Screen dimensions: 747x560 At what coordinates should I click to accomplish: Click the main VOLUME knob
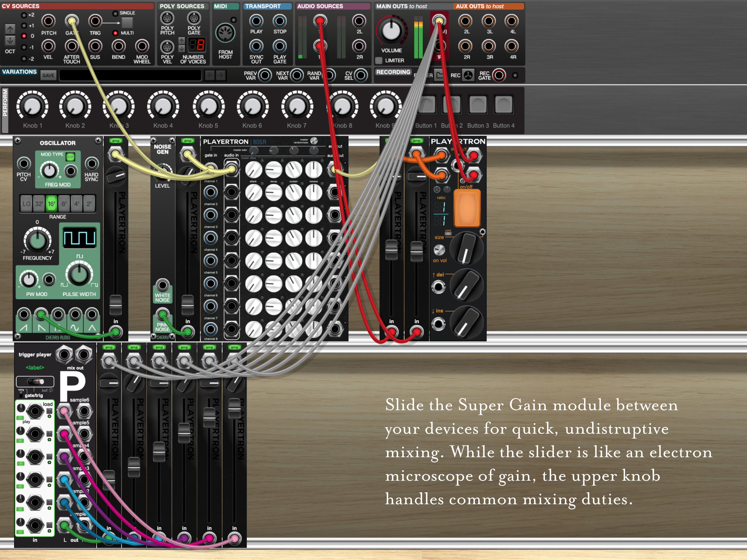391,31
